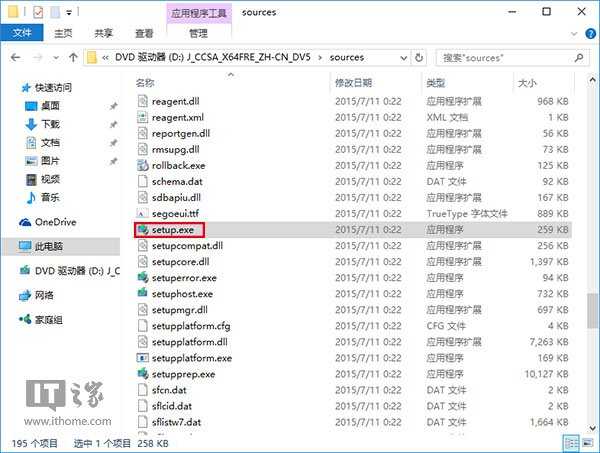This screenshot has height=453, width=600.
Task: Open OneDrive in the navigation pane
Action: [x=48, y=222]
